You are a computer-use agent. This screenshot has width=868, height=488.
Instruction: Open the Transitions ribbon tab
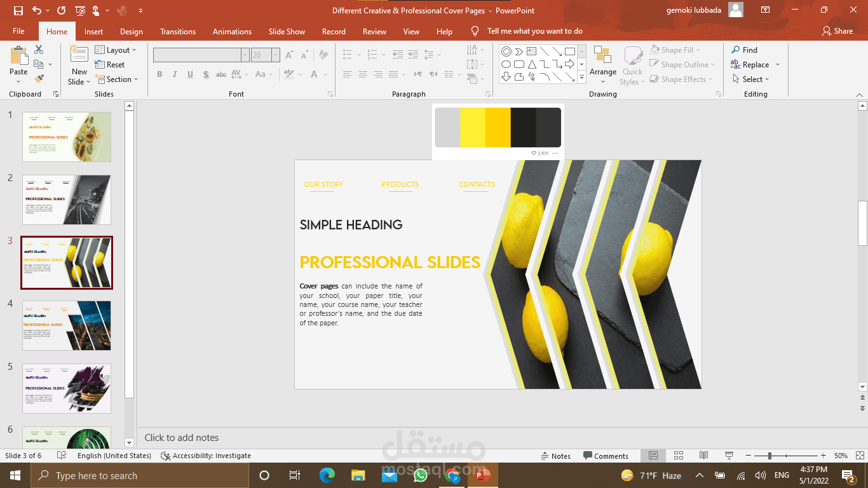click(178, 31)
